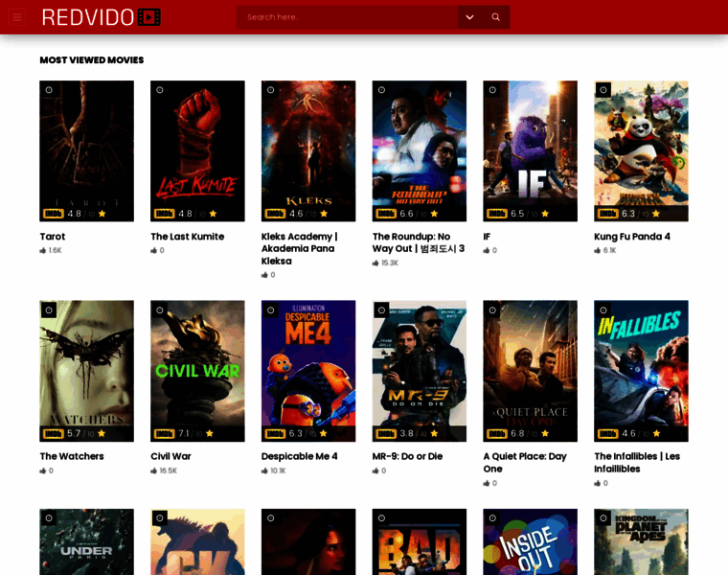Click the thumbs-up icon under The Last Kumite
The width and height of the screenshot is (728, 575).
tap(153, 250)
